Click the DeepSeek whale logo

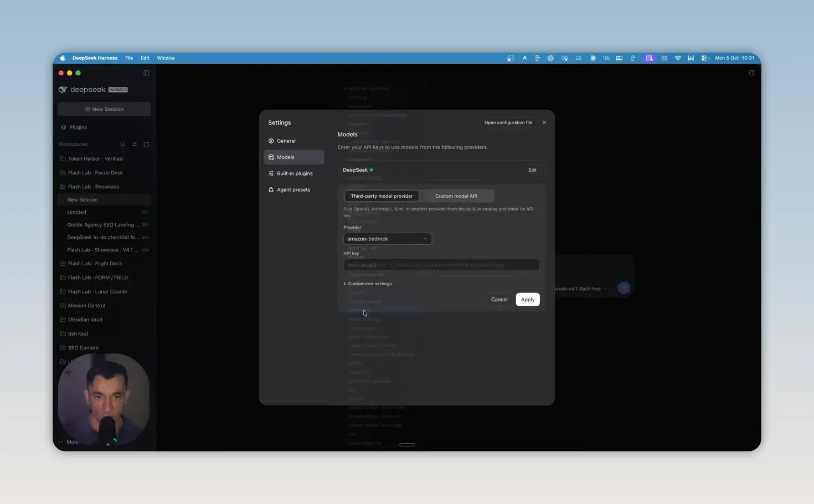63,90
